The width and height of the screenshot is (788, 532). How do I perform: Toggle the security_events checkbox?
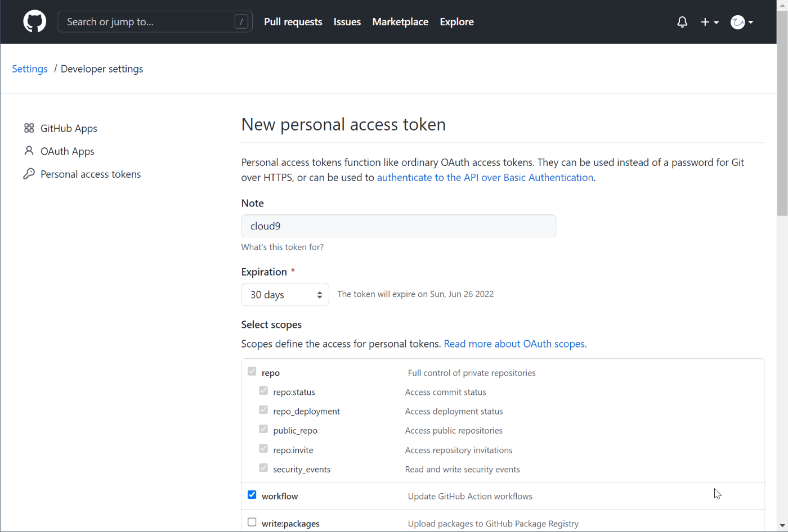coord(263,467)
